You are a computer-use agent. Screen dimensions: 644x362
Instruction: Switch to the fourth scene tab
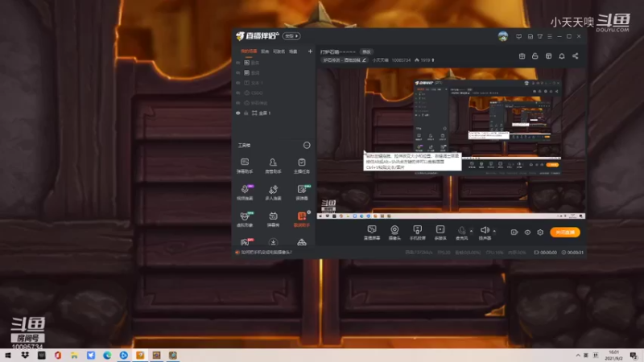(x=293, y=51)
